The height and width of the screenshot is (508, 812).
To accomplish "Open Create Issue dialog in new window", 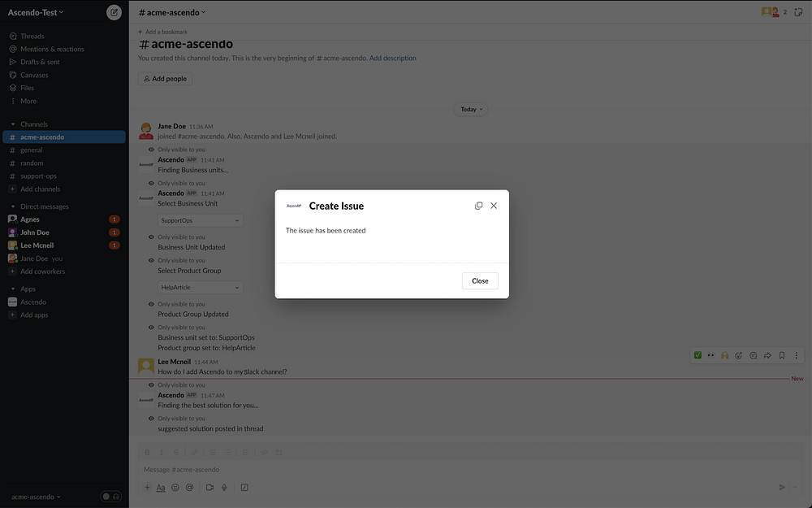I will [x=478, y=206].
